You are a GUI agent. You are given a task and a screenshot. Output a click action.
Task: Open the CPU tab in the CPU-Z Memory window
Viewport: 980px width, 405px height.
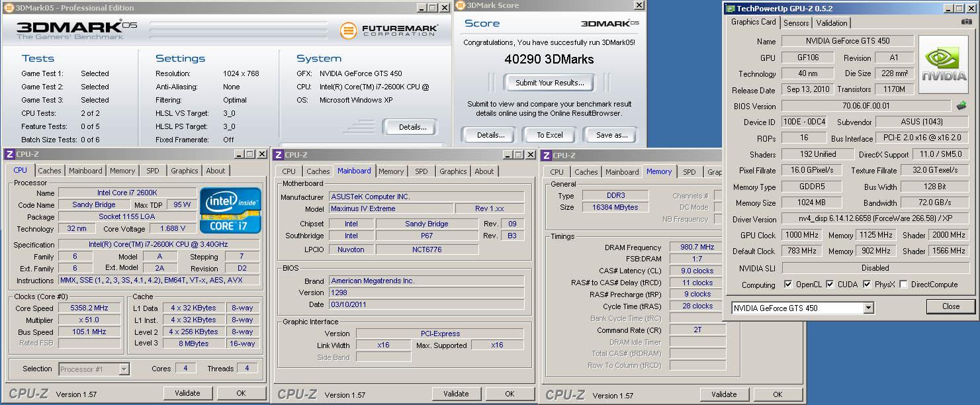click(x=557, y=172)
